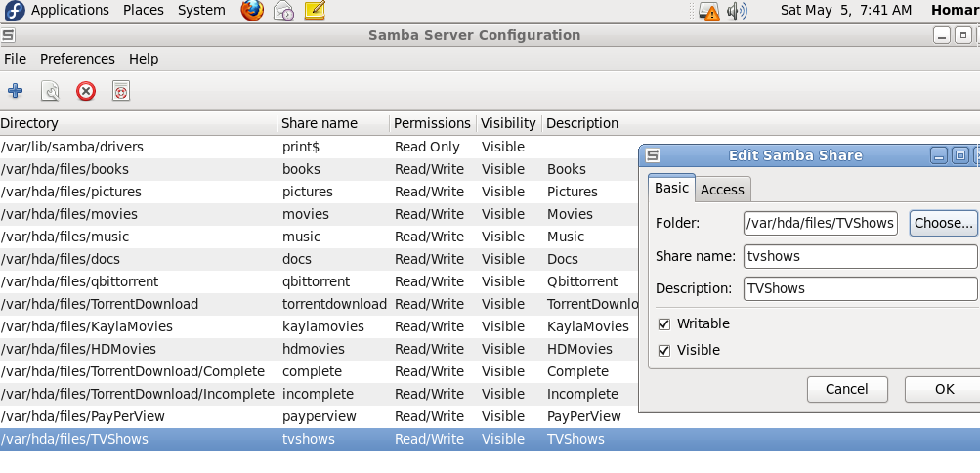Viewport: 980px width, 473px height.
Task: Select the /var/hda/files/movies row
Action: [x=319, y=214]
